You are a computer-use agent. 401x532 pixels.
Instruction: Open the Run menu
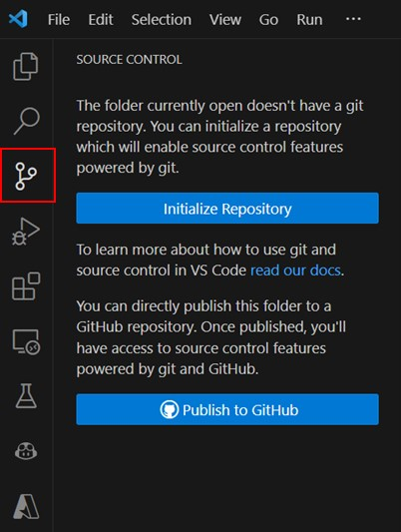click(x=309, y=20)
